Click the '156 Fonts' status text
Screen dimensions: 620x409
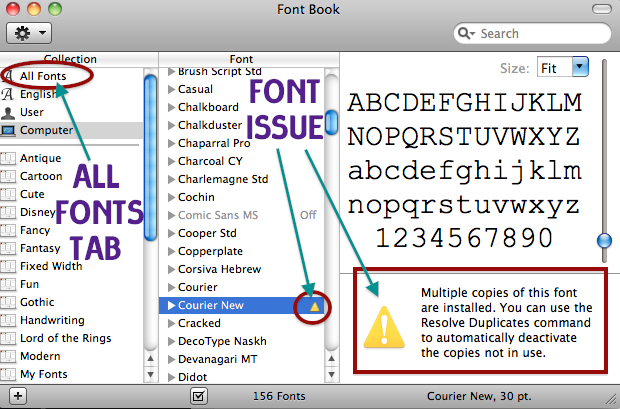[x=279, y=396]
